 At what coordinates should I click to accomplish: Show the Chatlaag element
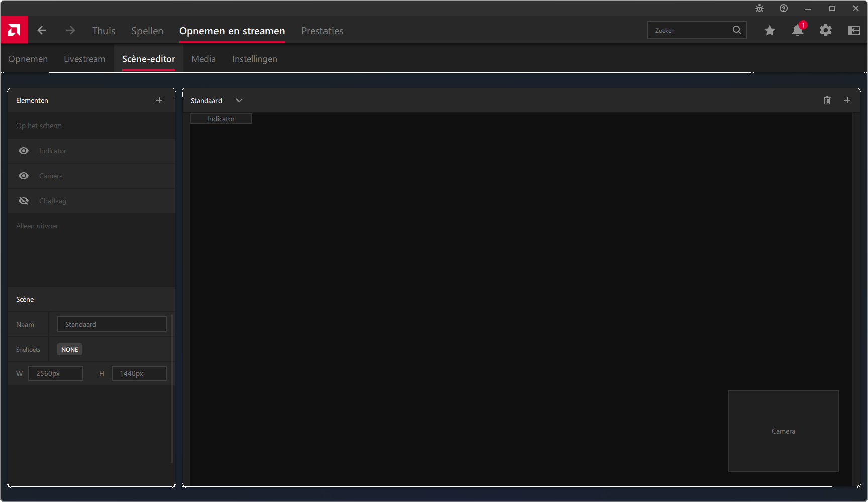click(x=24, y=201)
